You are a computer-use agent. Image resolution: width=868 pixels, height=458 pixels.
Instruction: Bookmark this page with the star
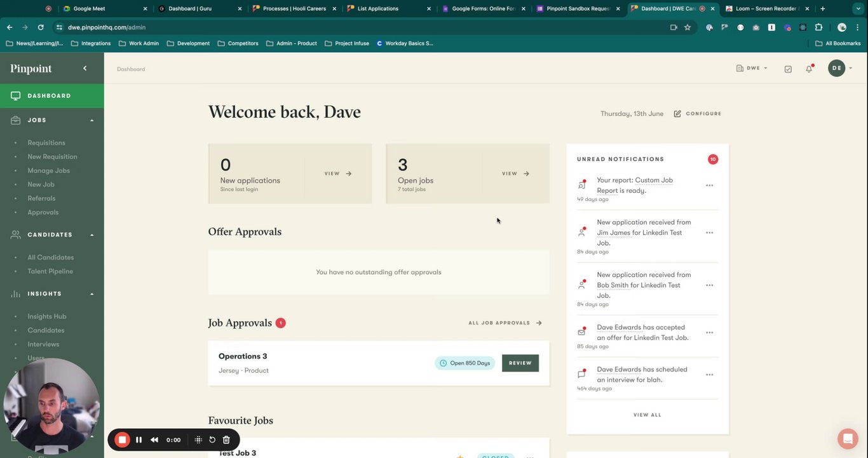tap(688, 27)
